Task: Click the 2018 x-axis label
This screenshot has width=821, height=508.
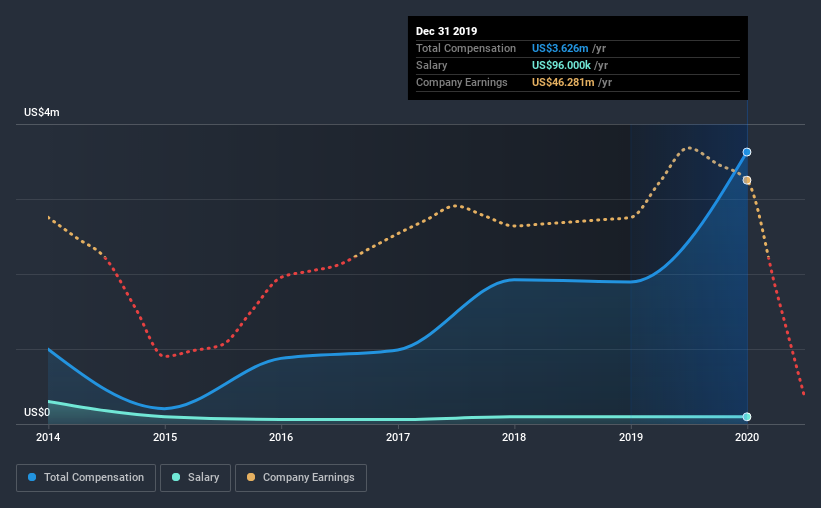Action: pos(514,437)
